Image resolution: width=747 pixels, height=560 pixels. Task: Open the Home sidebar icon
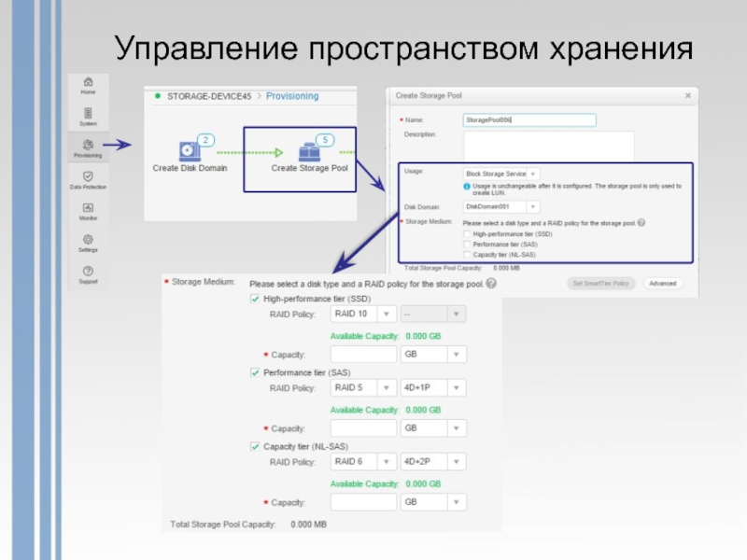point(88,82)
